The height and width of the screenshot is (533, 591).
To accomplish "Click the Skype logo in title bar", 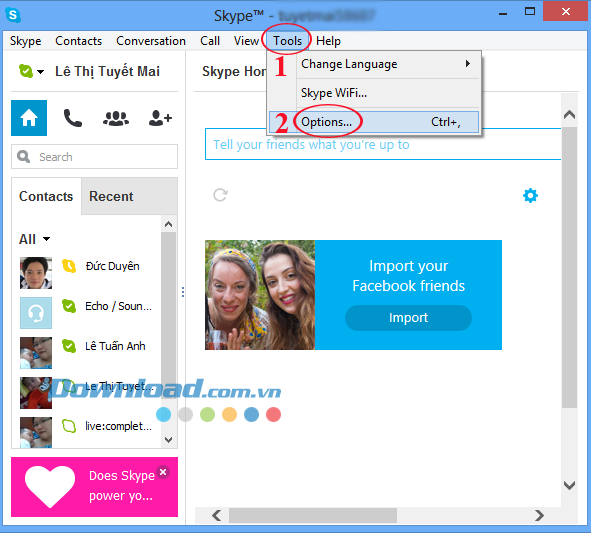I will point(13,15).
